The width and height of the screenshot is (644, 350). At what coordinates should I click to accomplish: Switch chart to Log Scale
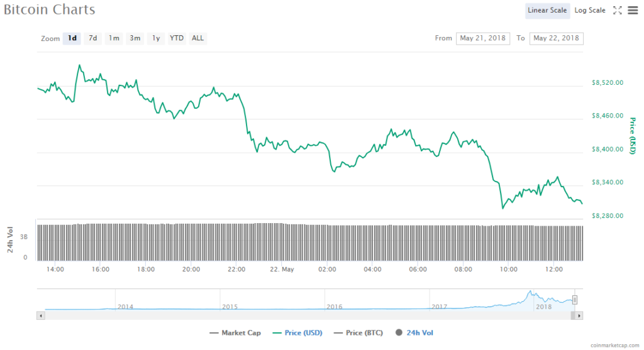tap(589, 10)
